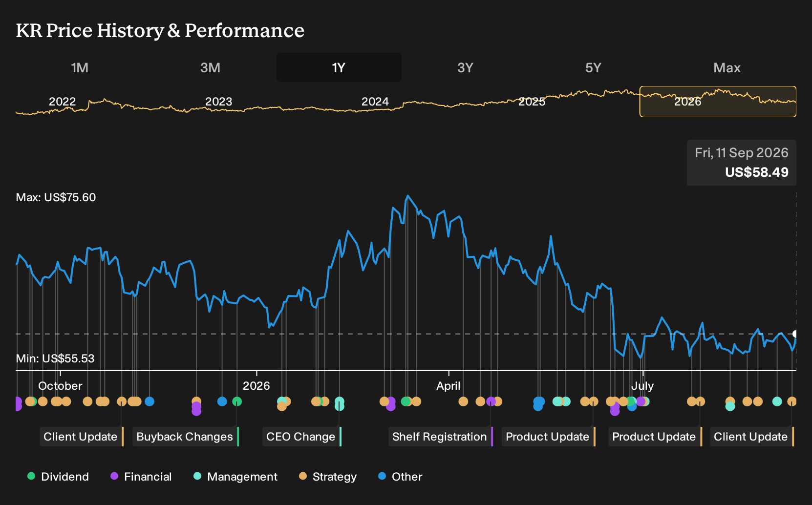This screenshot has width=812, height=505.
Task: Click orange strategy dot above first Client Update label
Action: pyautogui.click(x=122, y=401)
